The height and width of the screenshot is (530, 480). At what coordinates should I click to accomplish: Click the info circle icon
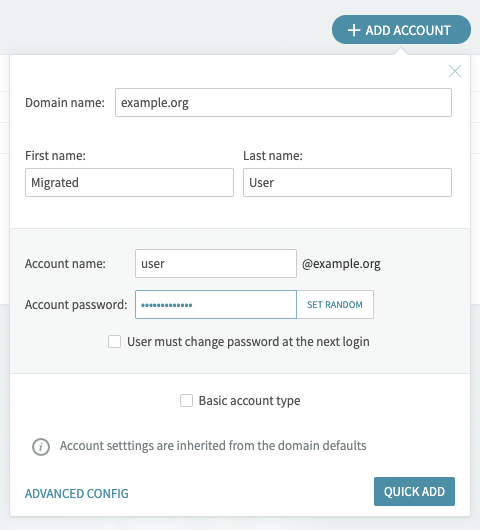[41, 447]
